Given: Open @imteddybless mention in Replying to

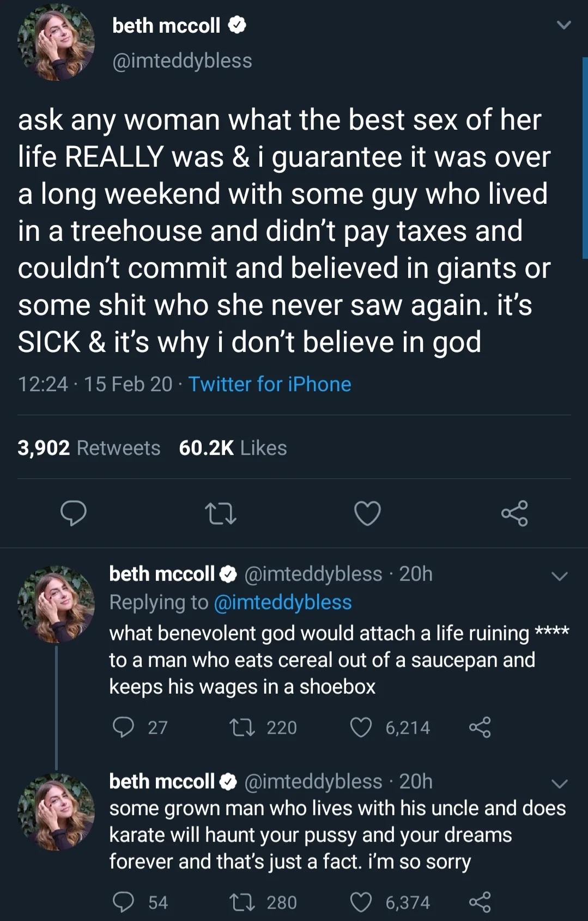Looking at the screenshot, I should [283, 602].
